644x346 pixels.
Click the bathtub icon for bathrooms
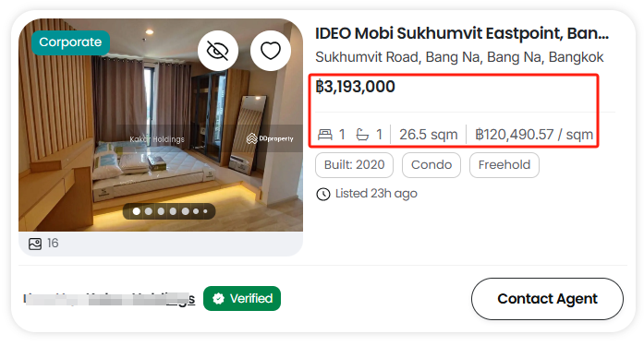(x=362, y=134)
